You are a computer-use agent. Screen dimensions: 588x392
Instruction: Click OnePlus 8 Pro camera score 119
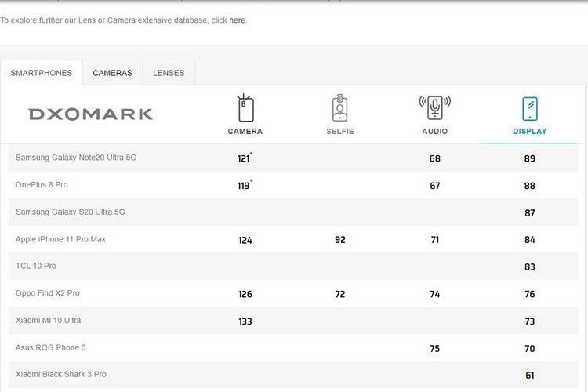coord(245,185)
